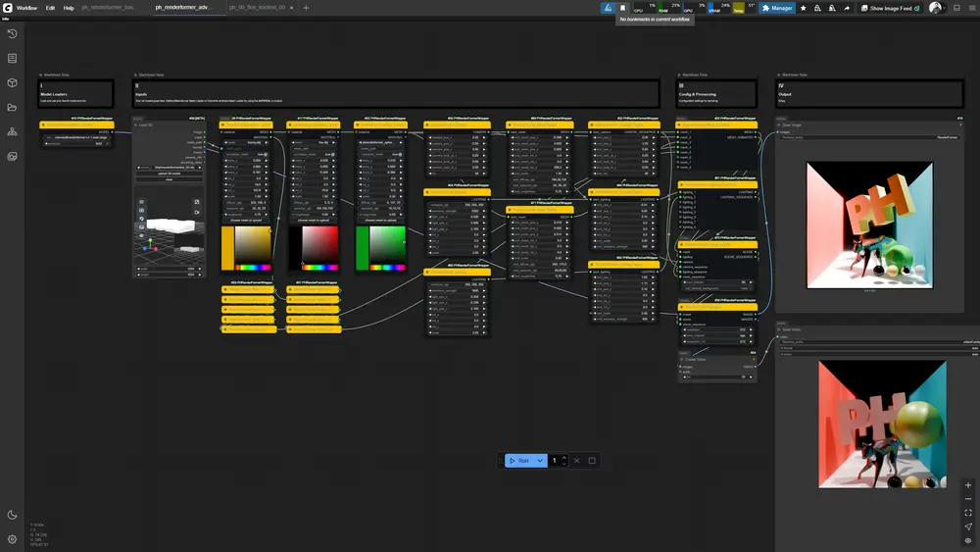Adjust hue slider under yellow picker
The image size is (980, 552).
(x=253, y=268)
